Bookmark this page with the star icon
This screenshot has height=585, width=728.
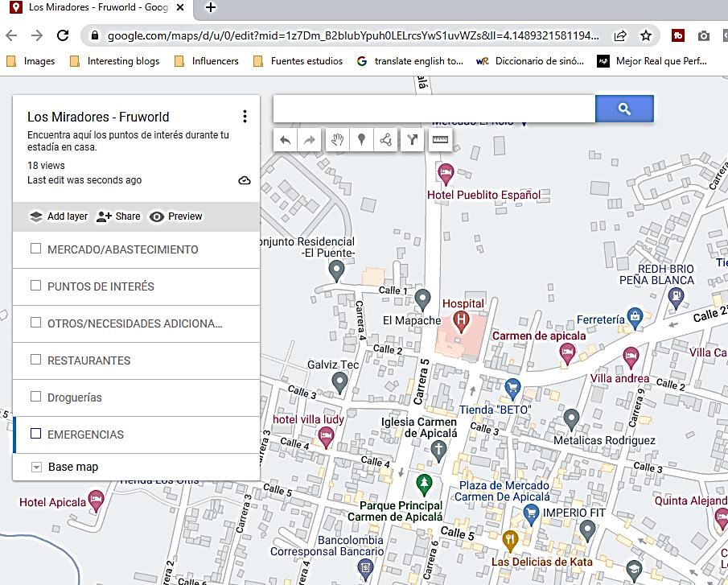[645, 35]
